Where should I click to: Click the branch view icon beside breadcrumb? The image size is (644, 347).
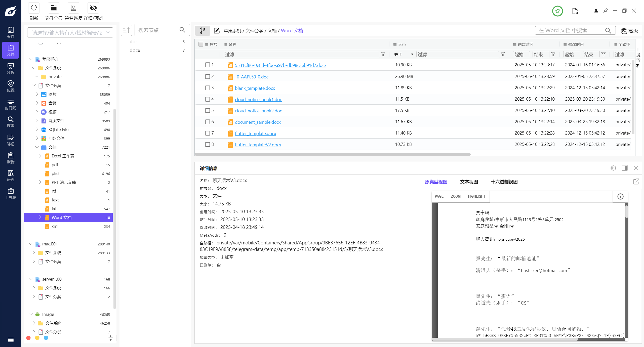pyautogui.click(x=203, y=31)
